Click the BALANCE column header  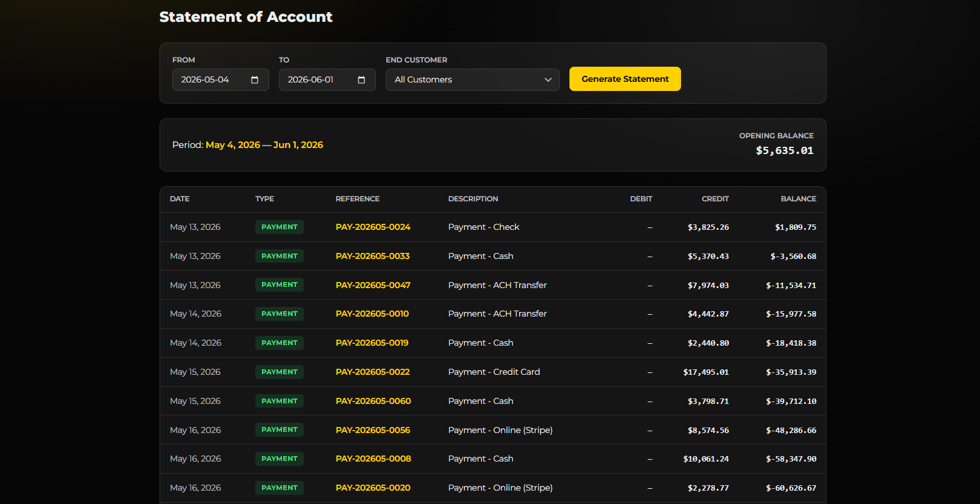pos(798,199)
